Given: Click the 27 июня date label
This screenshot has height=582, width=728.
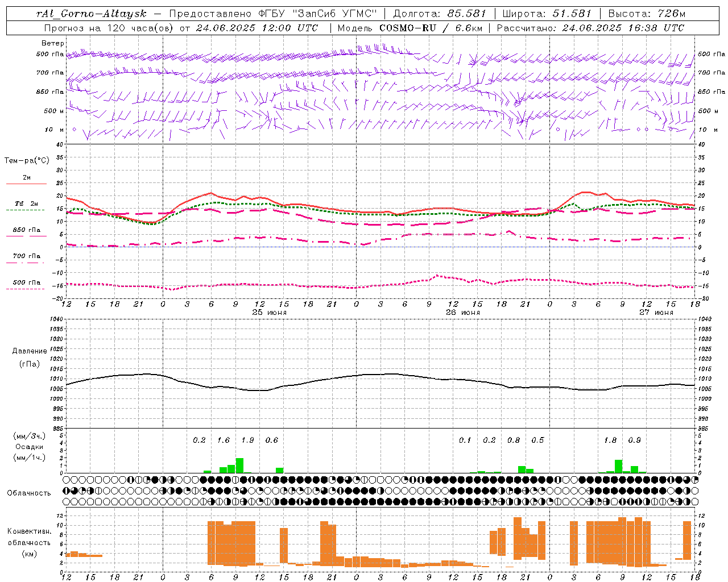Looking at the screenshot, I should pyautogui.click(x=656, y=313).
